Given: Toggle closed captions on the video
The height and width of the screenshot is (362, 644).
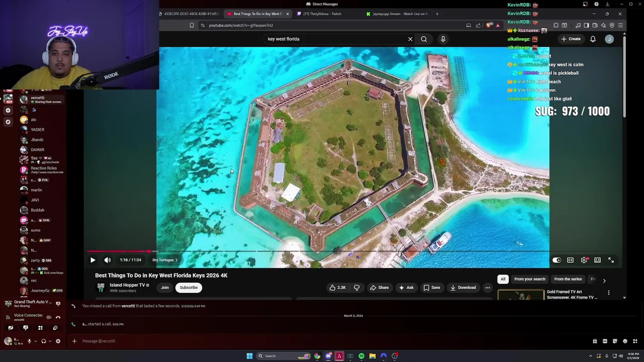Looking at the screenshot, I should tap(570, 260).
